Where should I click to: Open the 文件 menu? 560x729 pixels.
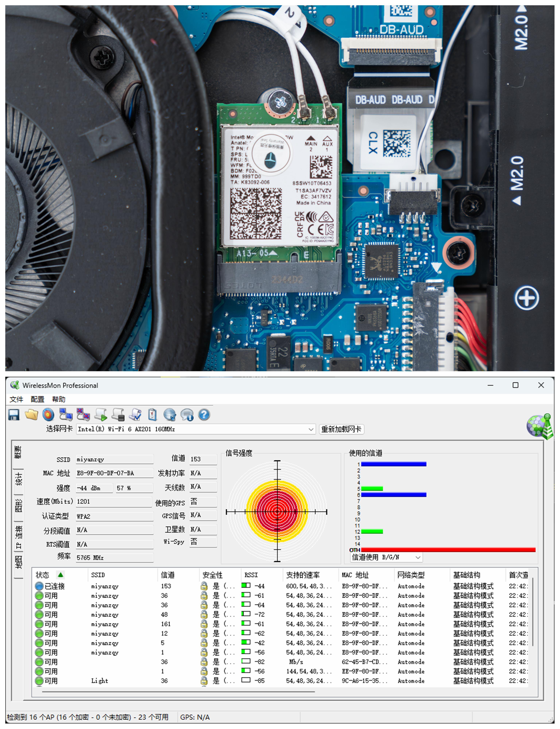click(x=16, y=399)
